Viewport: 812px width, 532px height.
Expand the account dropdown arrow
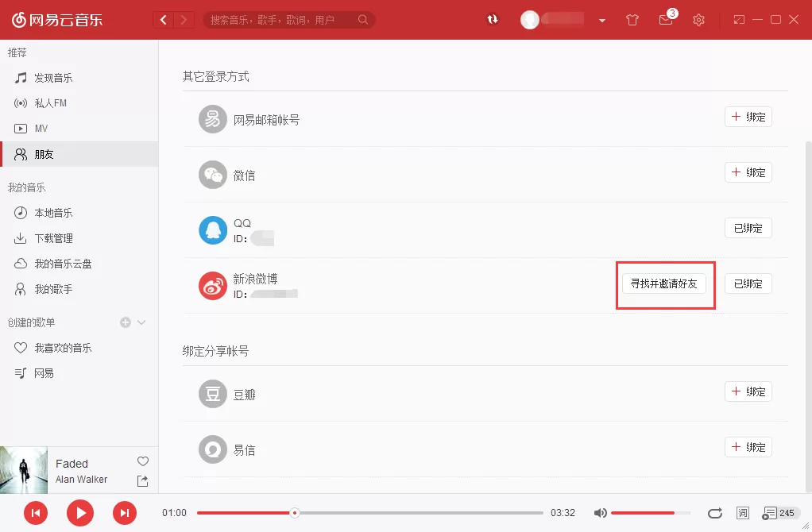(602, 21)
